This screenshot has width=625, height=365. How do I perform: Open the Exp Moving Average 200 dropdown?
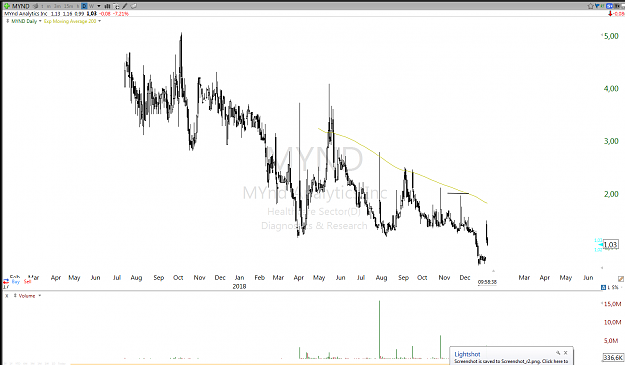coord(99,21)
